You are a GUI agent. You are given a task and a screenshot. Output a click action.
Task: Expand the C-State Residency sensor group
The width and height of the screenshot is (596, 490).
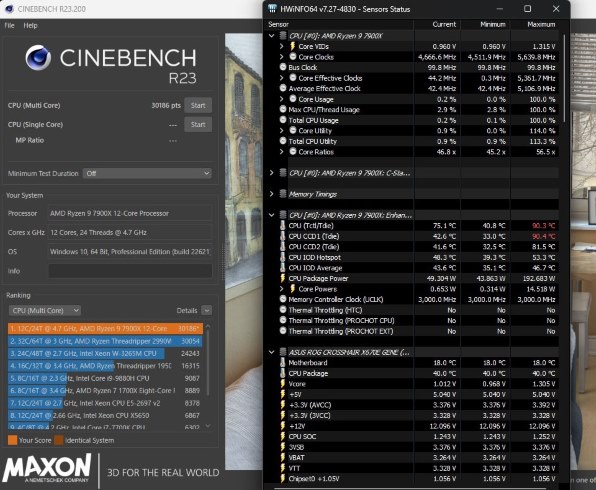tap(271, 173)
